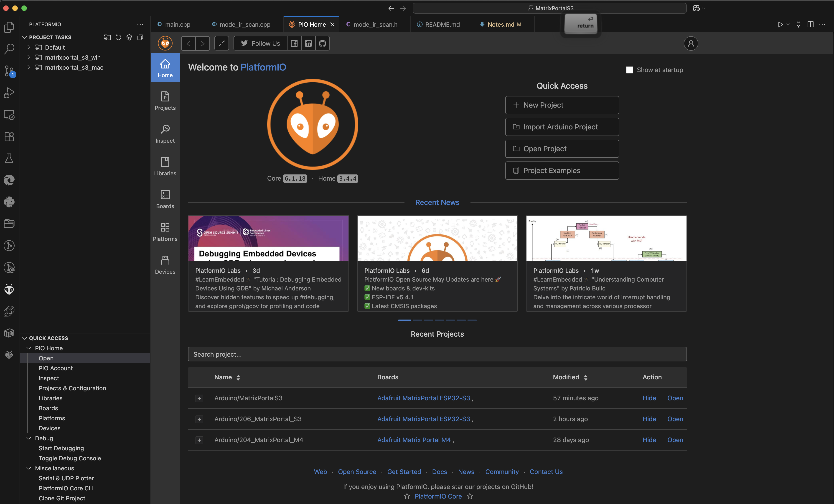Click inside the Search project field
The image size is (834, 504).
click(x=437, y=354)
